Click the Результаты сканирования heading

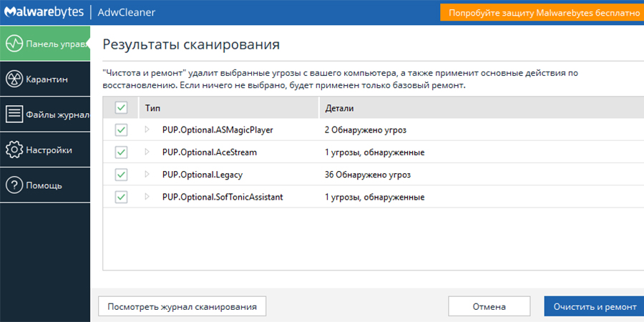coord(191,44)
